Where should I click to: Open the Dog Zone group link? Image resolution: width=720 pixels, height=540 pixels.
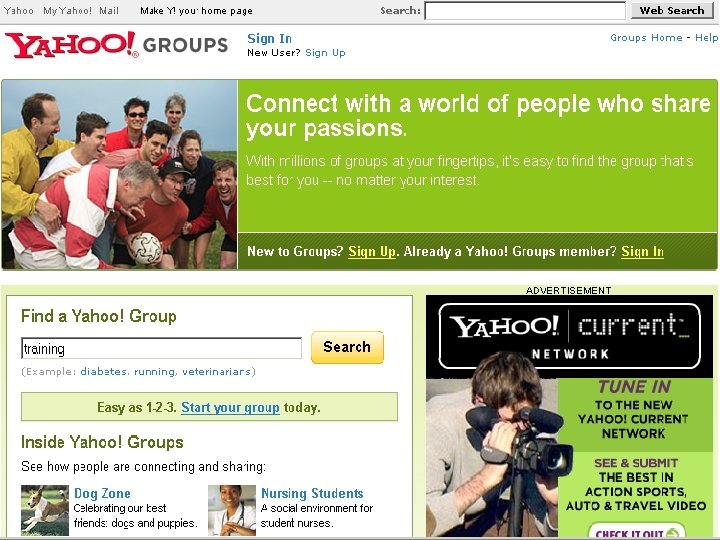(102, 493)
